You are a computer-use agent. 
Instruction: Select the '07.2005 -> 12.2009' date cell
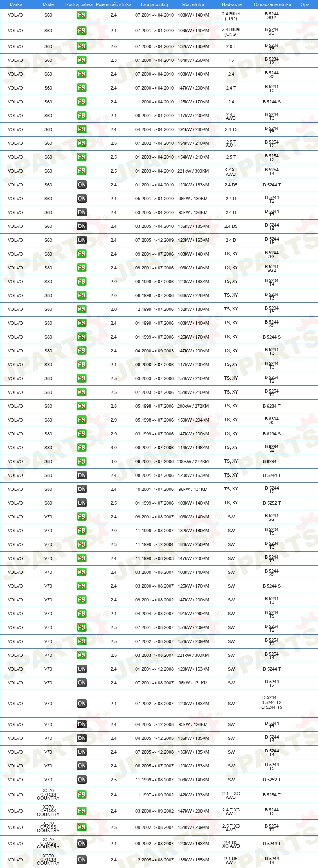(155, 240)
